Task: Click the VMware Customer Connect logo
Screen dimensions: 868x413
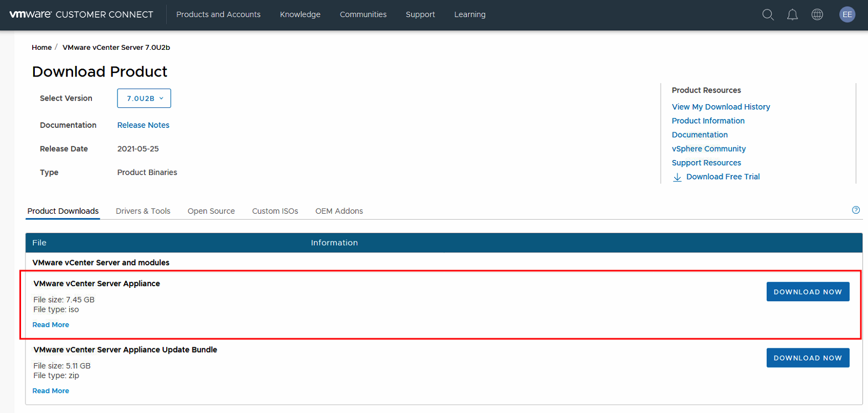Action: pos(81,14)
